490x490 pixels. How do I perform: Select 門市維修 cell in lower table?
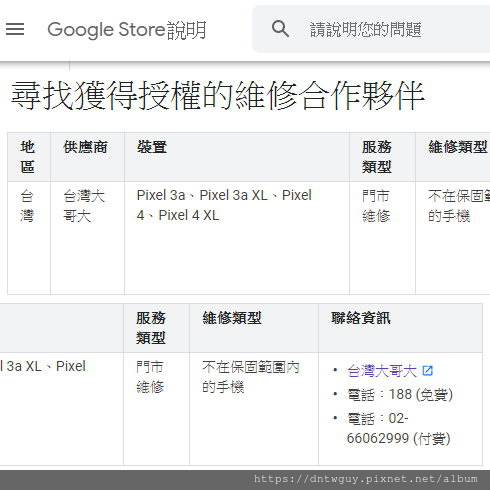pos(156,409)
